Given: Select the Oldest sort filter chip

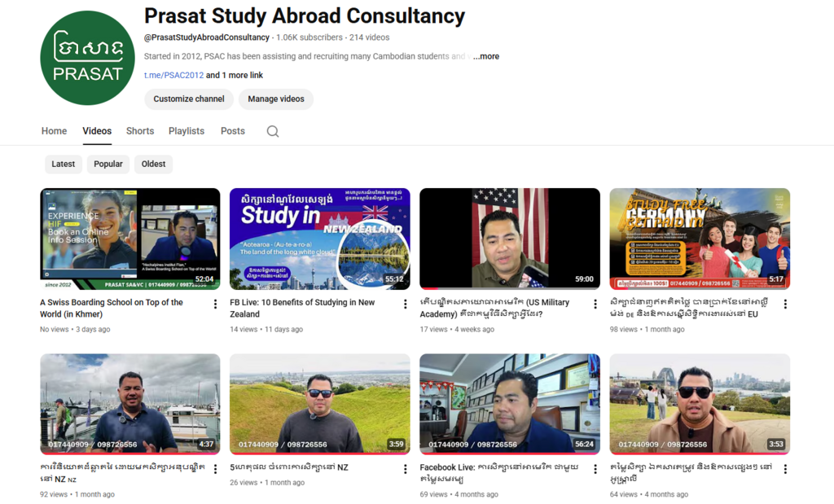Looking at the screenshot, I should pyautogui.click(x=153, y=164).
